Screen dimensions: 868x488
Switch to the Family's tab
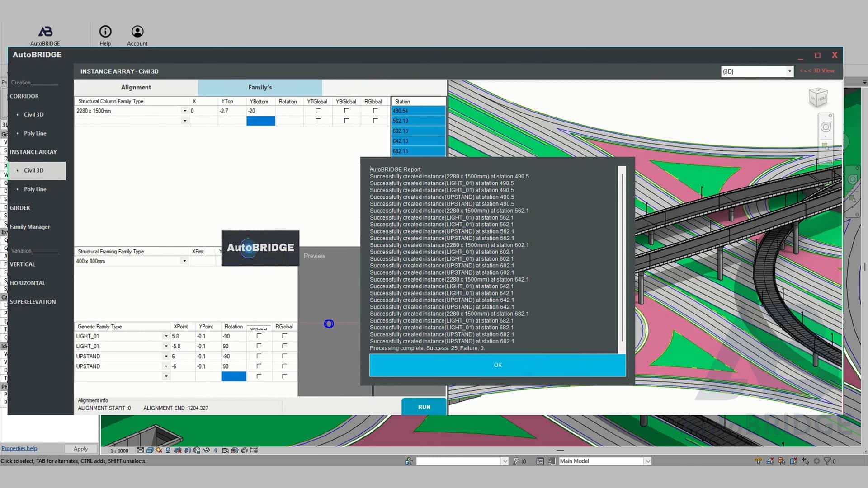(x=260, y=87)
